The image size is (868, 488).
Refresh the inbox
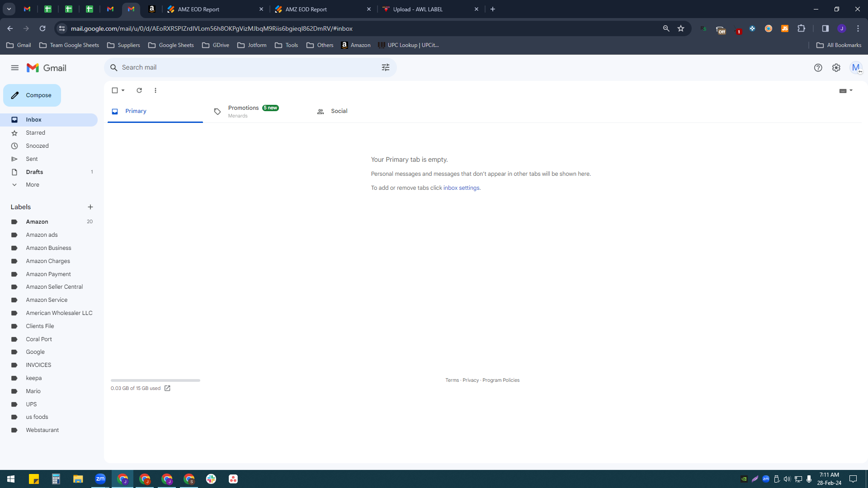pyautogui.click(x=139, y=90)
